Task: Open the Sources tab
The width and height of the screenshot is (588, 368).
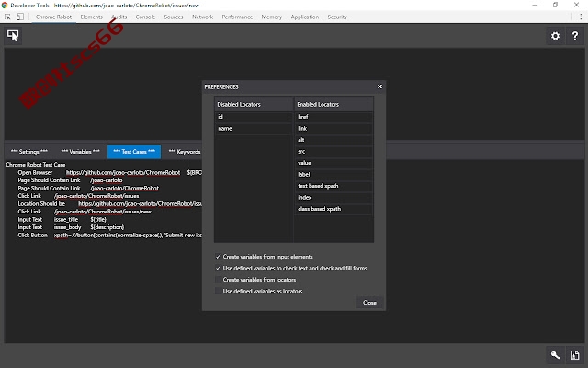Action: (174, 17)
